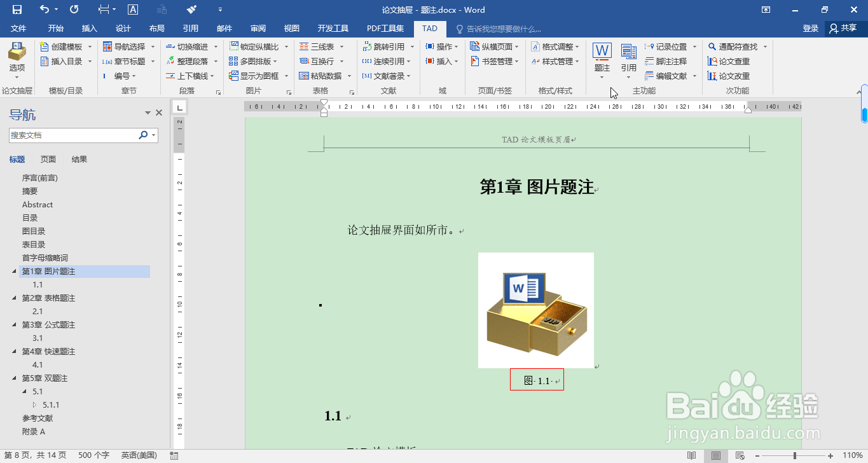Image resolution: width=868 pixels, height=463 pixels.
Task: Switch to Print Layout view in status bar
Action: pyautogui.click(x=716, y=455)
